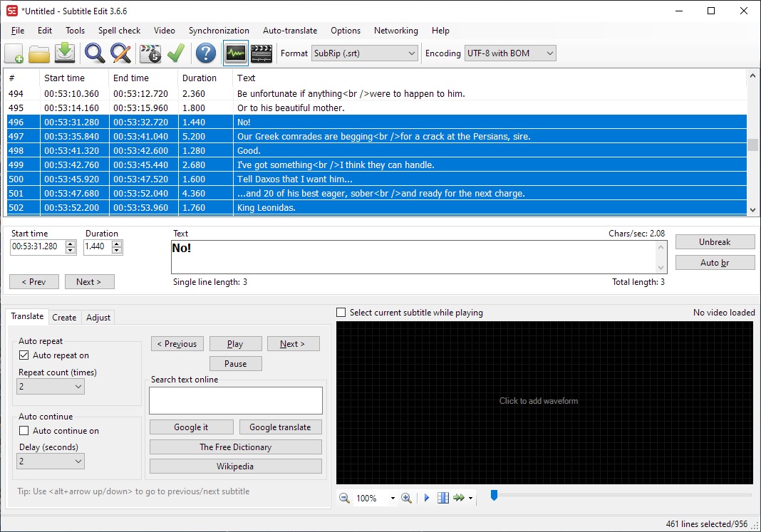Enable Auto continue on checkbox

[24, 431]
